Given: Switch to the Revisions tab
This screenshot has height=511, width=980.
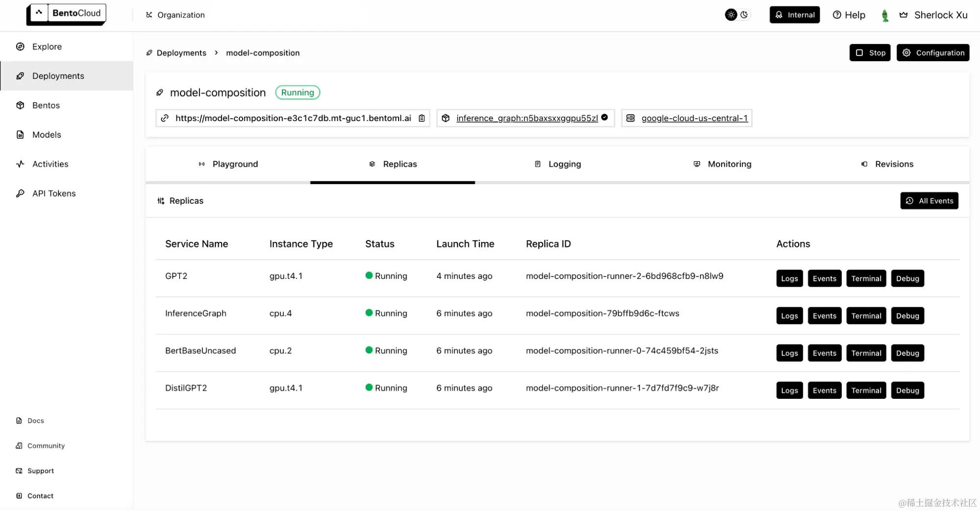Looking at the screenshot, I should 887,164.
